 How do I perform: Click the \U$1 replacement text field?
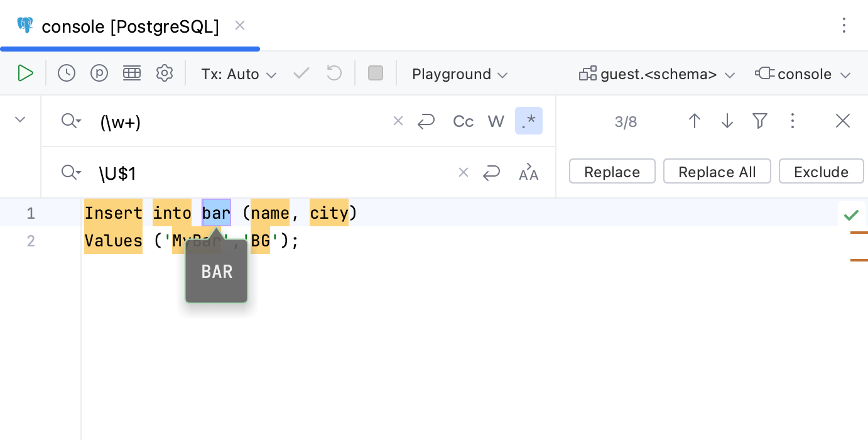coord(251,173)
